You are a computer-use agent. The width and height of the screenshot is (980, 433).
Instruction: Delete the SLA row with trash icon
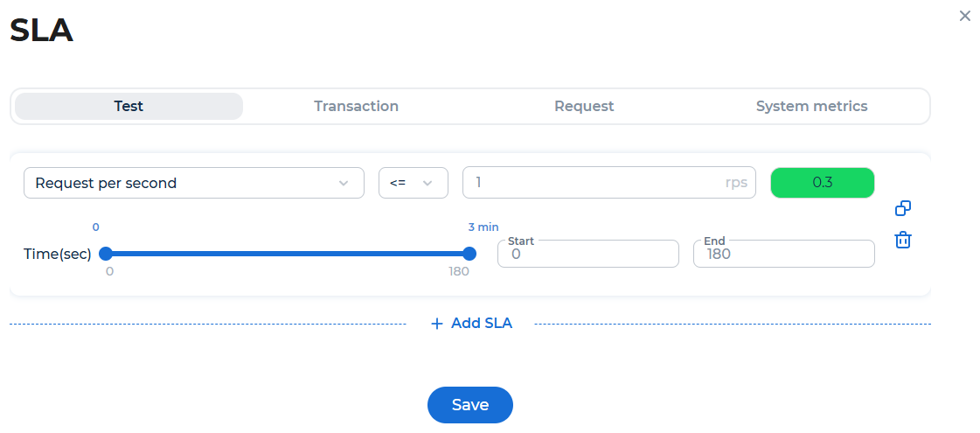pyautogui.click(x=902, y=240)
